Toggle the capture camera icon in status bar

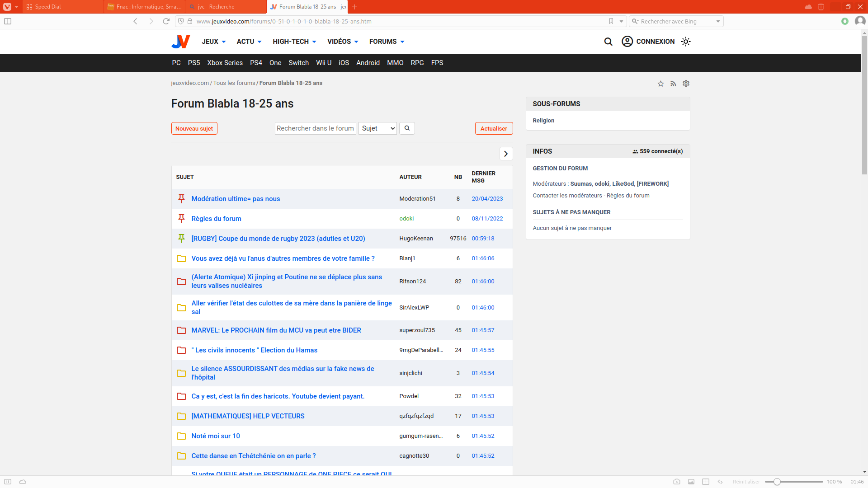pyautogui.click(x=676, y=482)
